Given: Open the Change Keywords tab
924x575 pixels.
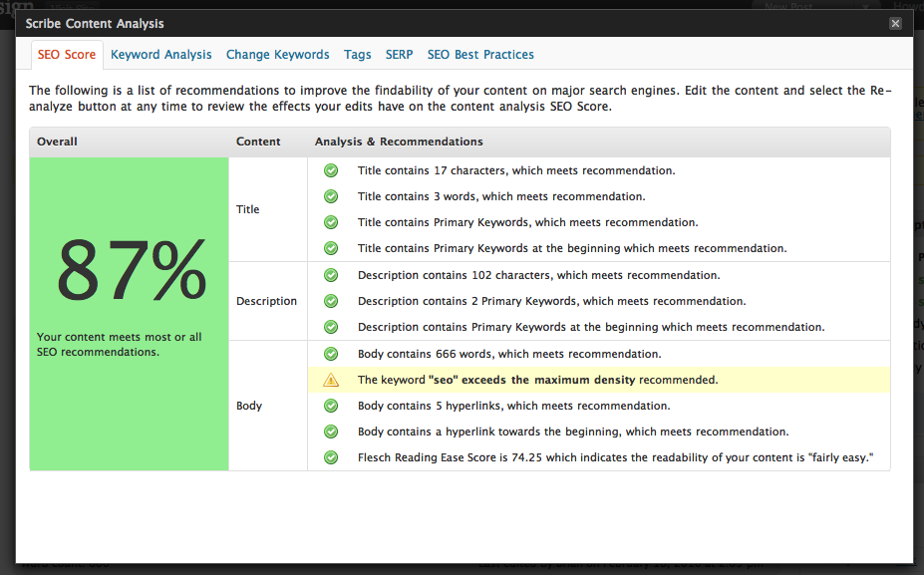Looking at the screenshot, I should tap(277, 55).
